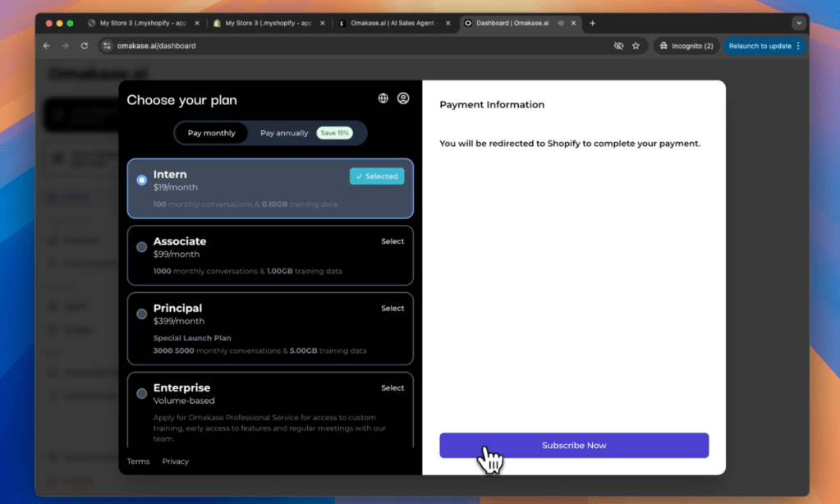Reload the page with refresh icon
The width and height of the screenshot is (840, 504).
[x=84, y=46]
